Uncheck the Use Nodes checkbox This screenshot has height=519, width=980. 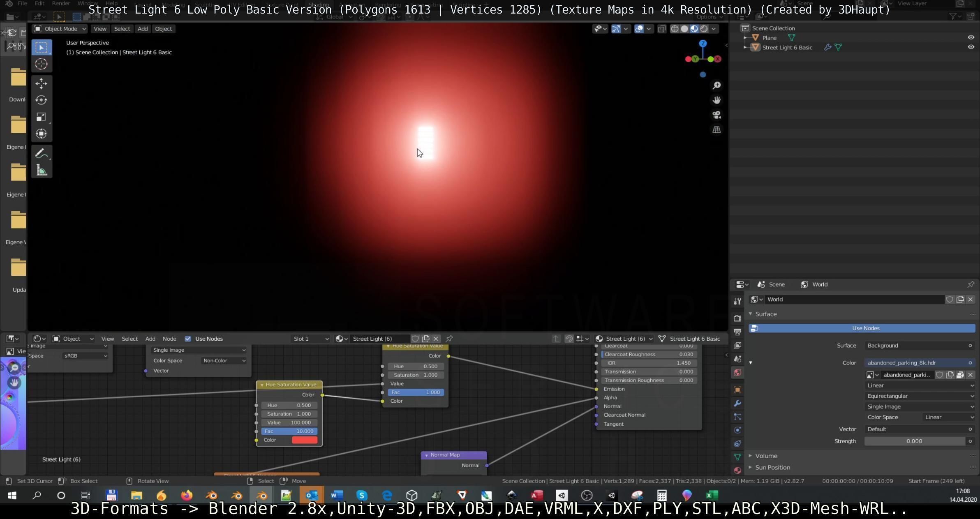[x=188, y=339]
